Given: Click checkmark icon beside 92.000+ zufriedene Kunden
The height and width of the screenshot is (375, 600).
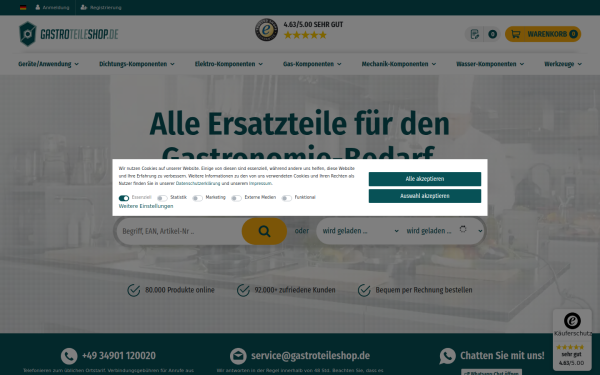Looking at the screenshot, I should coord(243,290).
